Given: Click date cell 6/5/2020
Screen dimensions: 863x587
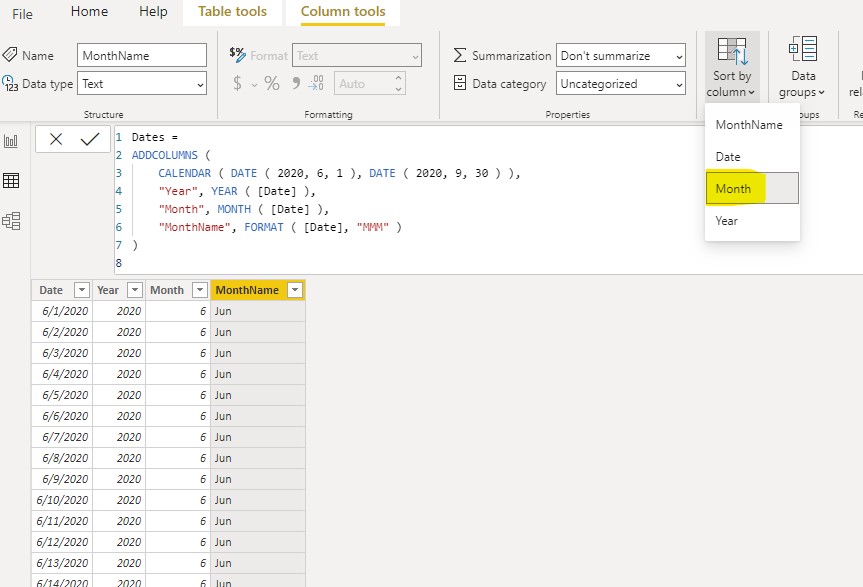Looking at the screenshot, I should [x=62, y=395].
